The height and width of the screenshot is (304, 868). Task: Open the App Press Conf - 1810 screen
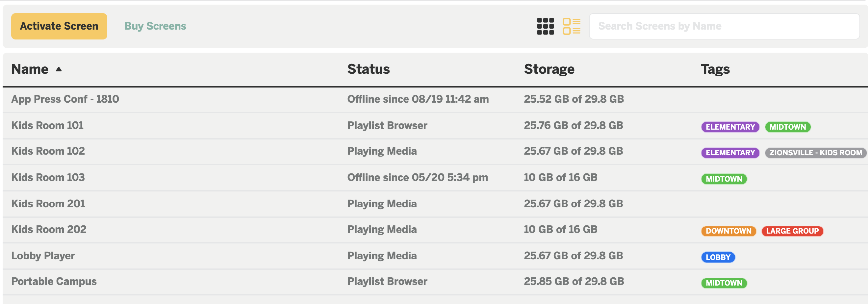point(65,99)
